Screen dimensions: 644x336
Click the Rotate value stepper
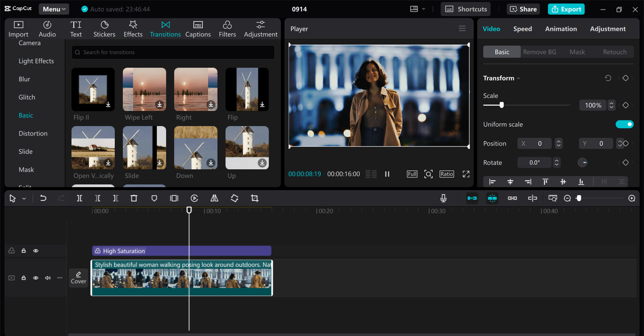[x=556, y=162]
